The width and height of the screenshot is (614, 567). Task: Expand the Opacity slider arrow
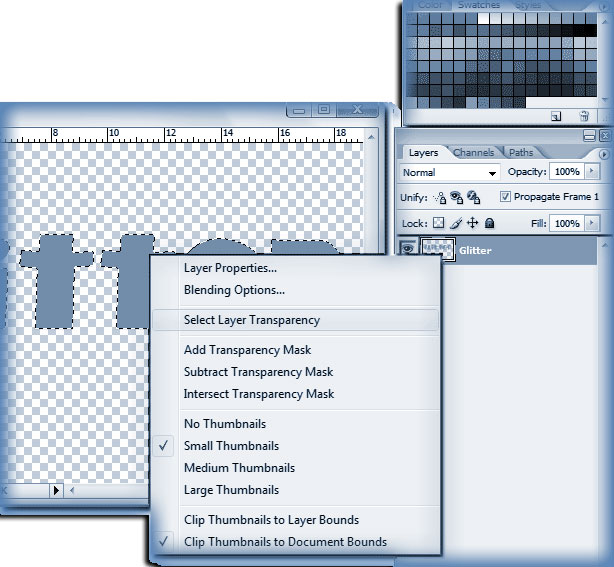coord(590,172)
